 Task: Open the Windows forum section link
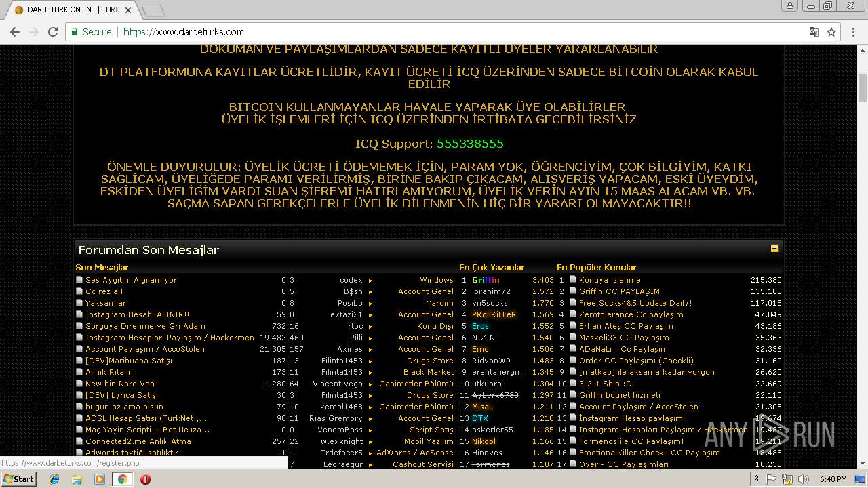pos(437,280)
